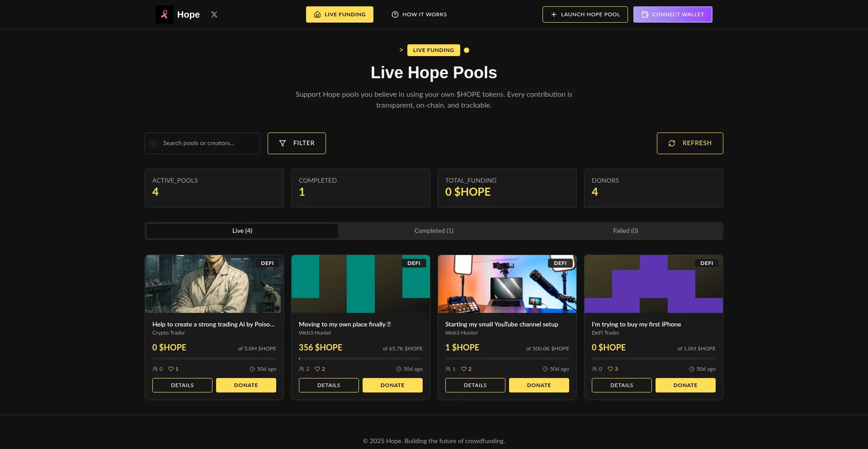868x449 pixels.
Task: Click donors icon on YouTube channel card
Action: tap(448, 369)
